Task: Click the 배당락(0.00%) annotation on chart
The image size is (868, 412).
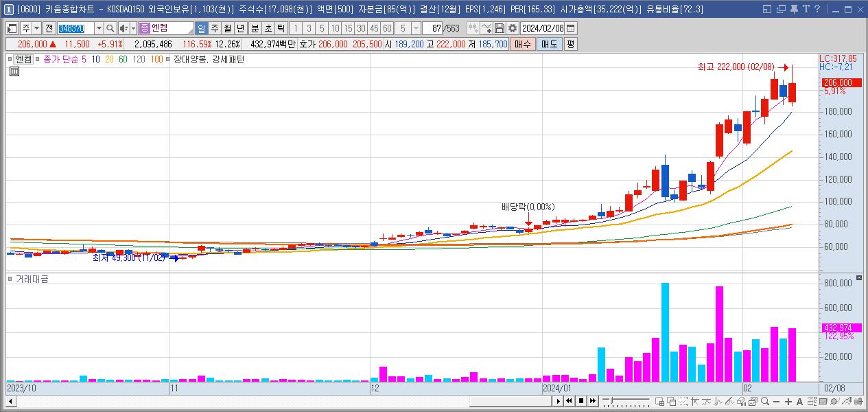Action: coord(528,207)
